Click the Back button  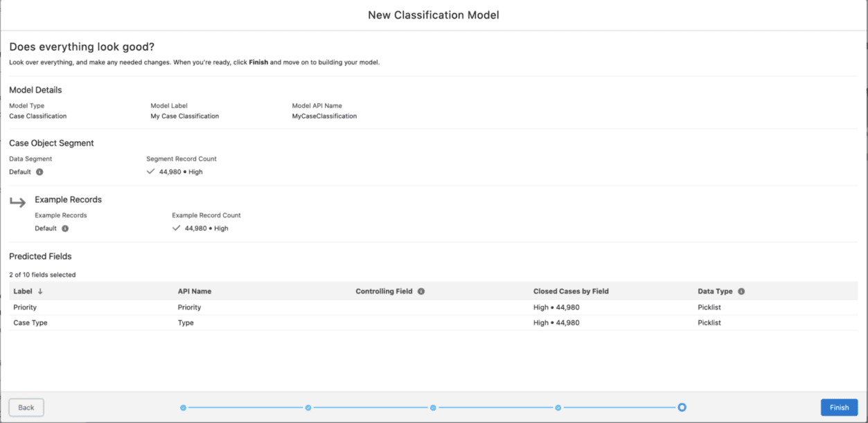coord(26,407)
